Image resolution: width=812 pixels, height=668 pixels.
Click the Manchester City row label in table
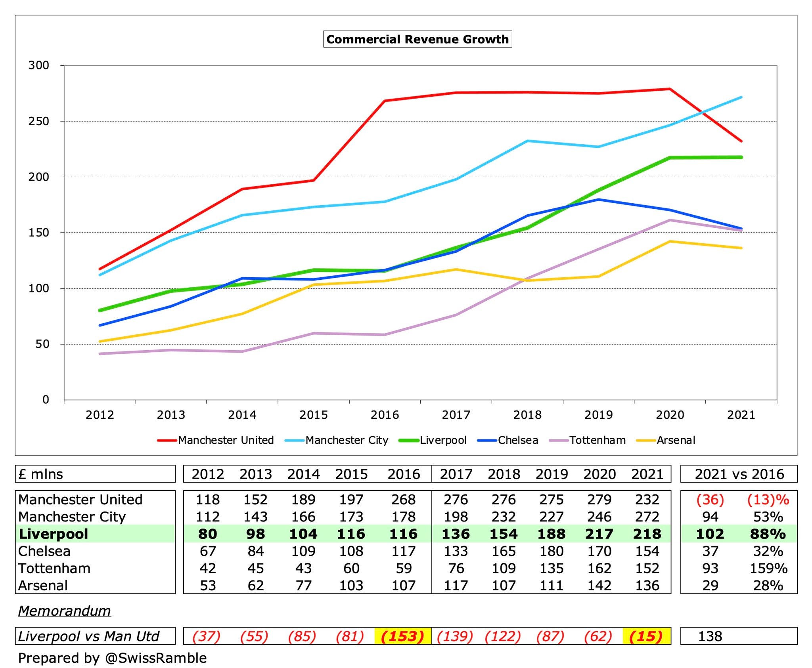tap(72, 517)
